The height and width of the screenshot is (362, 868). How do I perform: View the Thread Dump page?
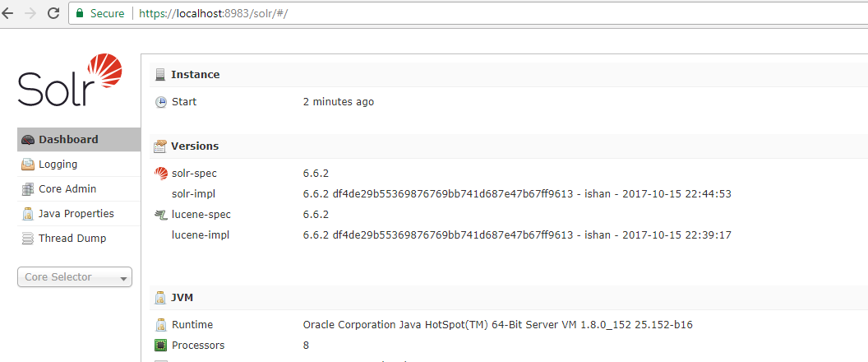[x=79, y=239]
